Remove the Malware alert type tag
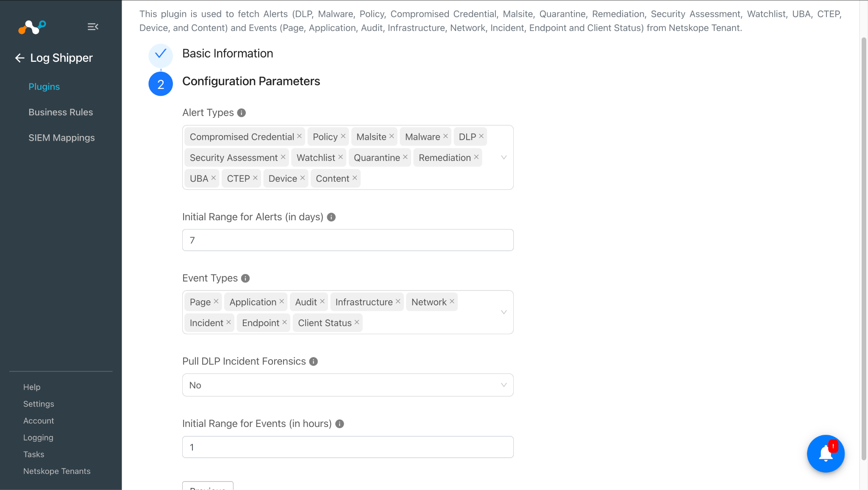 (445, 136)
